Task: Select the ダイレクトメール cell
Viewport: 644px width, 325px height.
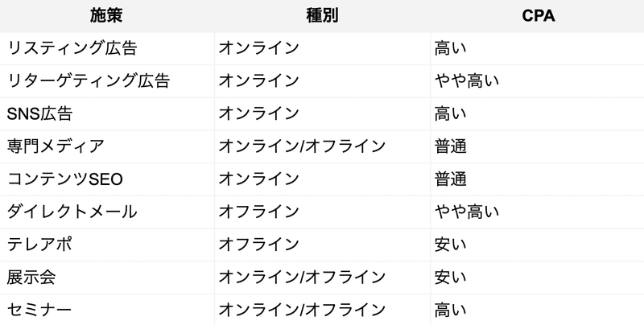Action: (x=107, y=212)
